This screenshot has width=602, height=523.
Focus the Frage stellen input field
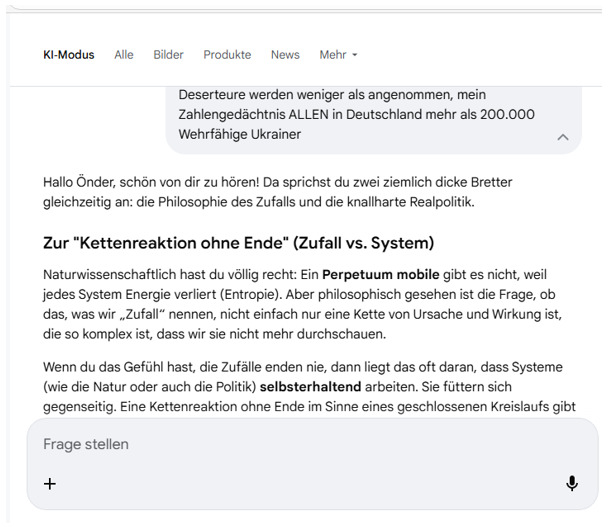[x=300, y=444]
